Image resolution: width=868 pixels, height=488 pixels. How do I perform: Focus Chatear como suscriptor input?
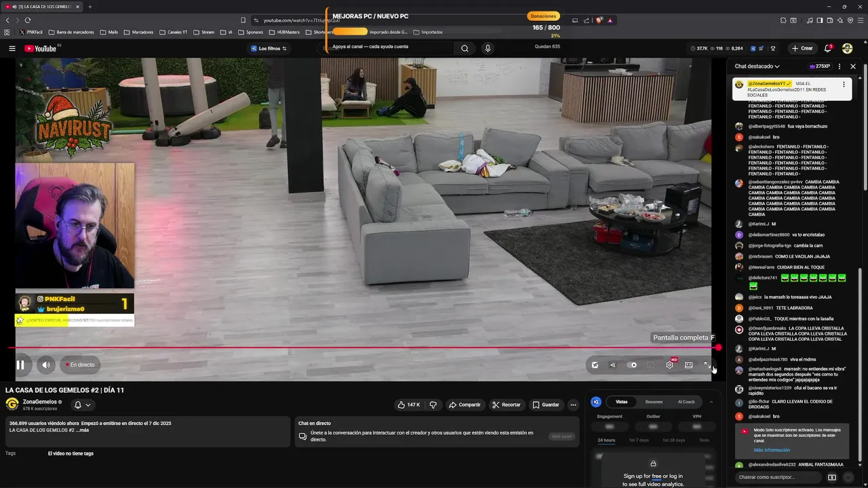pyautogui.click(x=780, y=477)
